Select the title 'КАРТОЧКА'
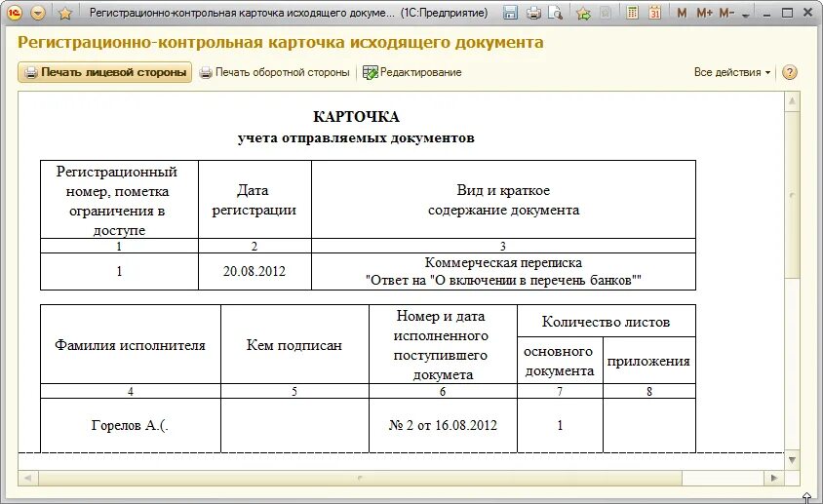The width and height of the screenshot is (823, 504). (x=356, y=117)
